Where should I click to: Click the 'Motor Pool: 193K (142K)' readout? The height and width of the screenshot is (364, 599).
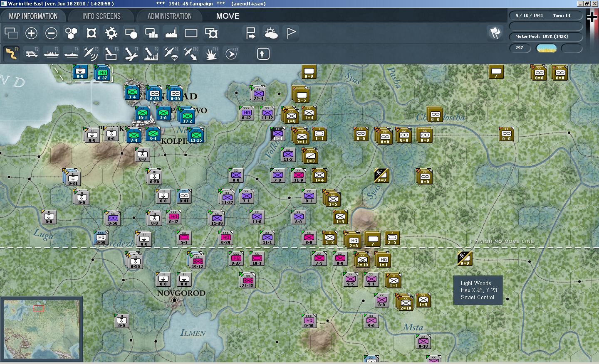click(542, 37)
